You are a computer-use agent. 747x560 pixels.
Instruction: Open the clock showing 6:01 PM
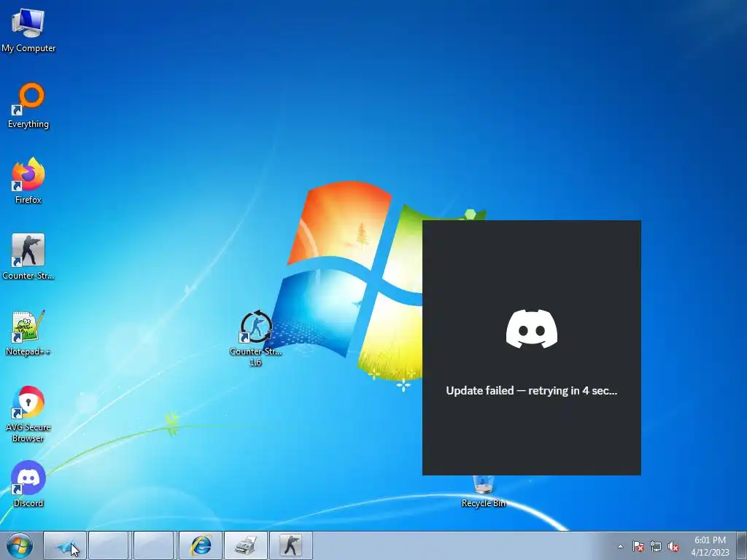click(x=710, y=546)
